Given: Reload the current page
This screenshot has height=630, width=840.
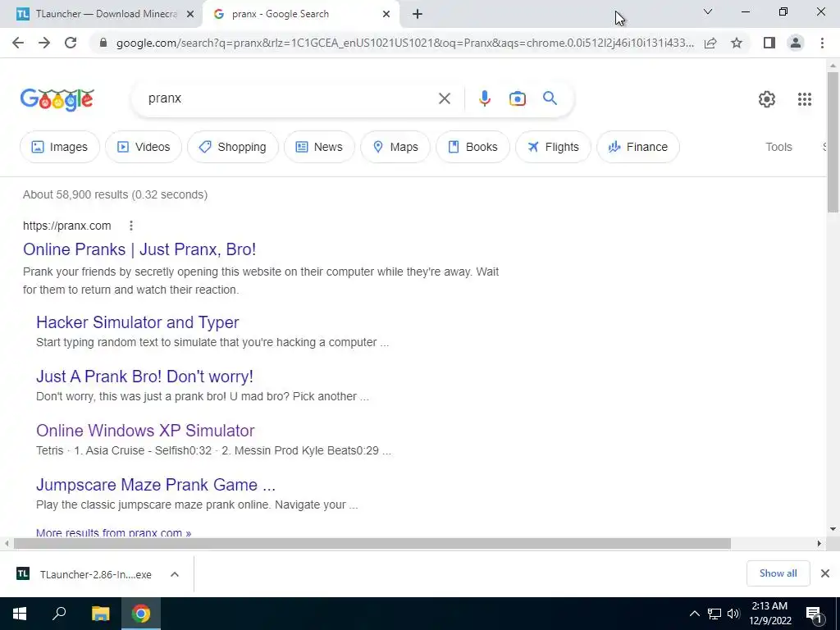Looking at the screenshot, I should pos(71,43).
